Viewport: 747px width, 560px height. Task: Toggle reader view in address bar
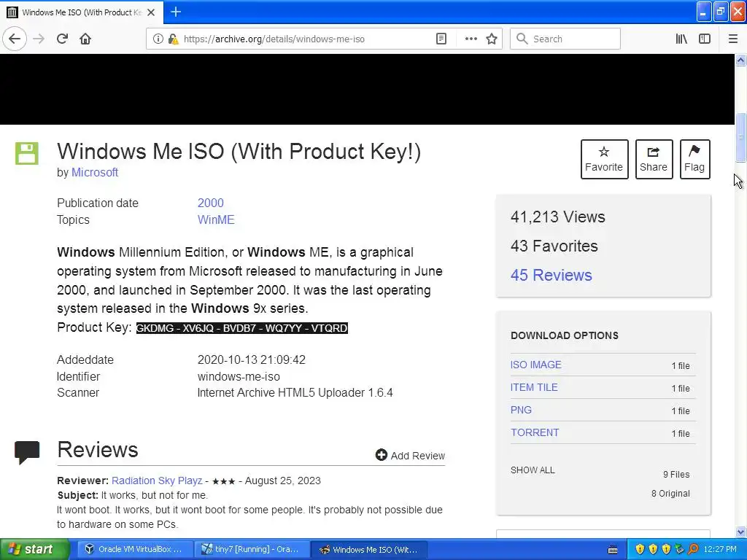(x=441, y=39)
